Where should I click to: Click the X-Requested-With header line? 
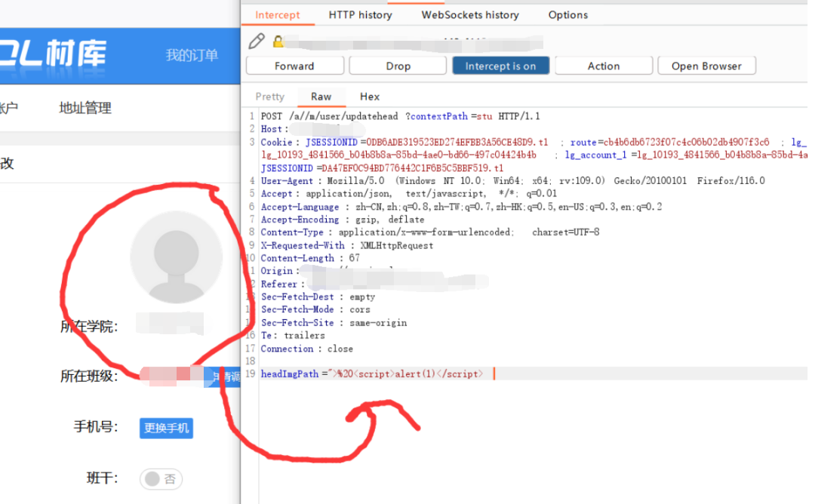click(346, 245)
